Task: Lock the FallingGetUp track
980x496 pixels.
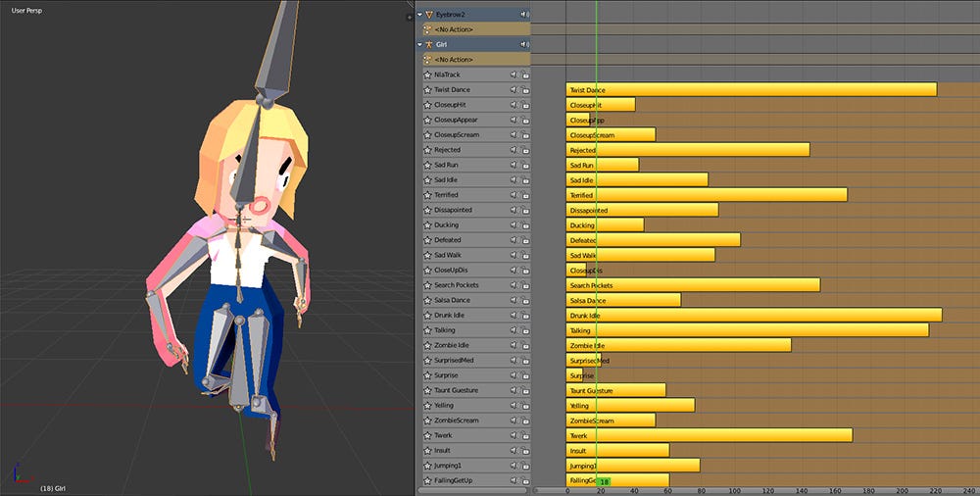Action: point(525,480)
